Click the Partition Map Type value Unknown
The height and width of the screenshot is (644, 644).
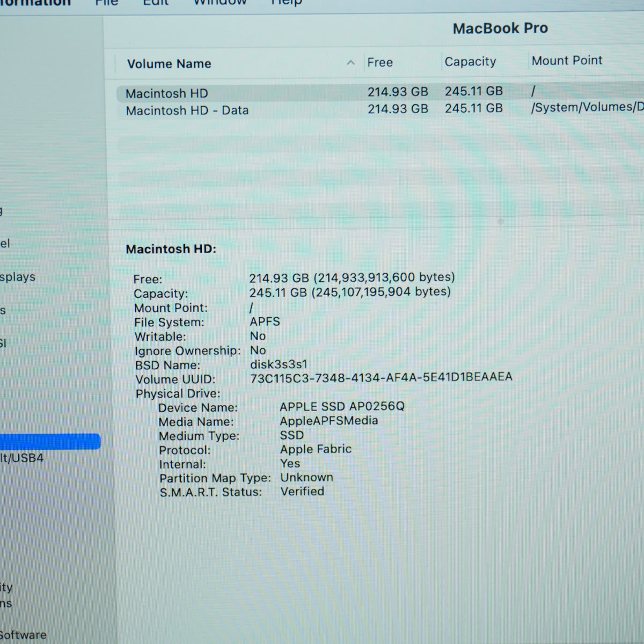click(x=306, y=477)
